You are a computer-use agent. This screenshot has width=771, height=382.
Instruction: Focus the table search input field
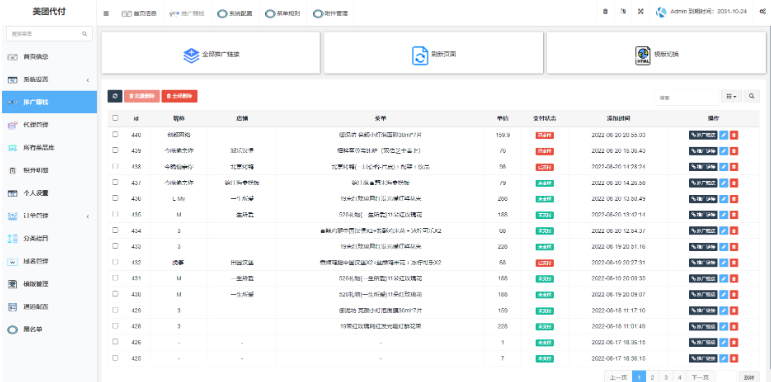click(x=686, y=97)
